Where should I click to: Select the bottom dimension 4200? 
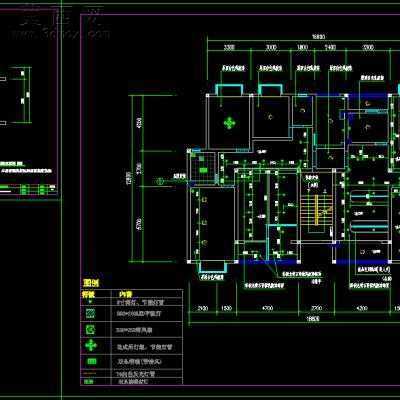tap(362, 308)
